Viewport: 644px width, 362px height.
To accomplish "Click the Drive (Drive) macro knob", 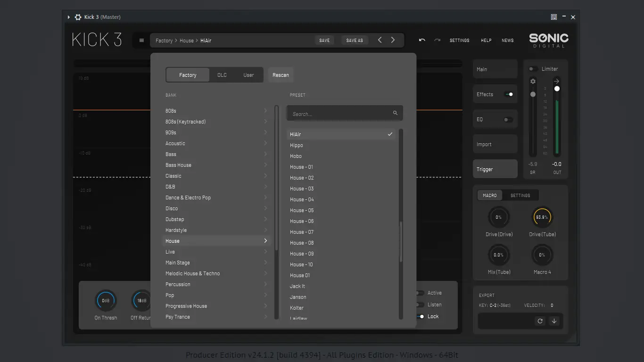I will 498,217.
